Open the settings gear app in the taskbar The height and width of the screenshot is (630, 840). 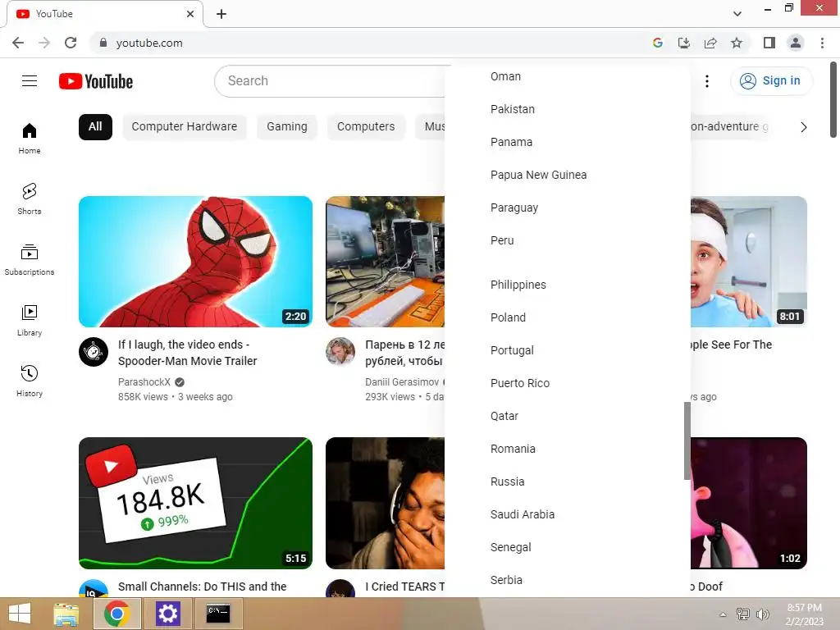pos(167,614)
